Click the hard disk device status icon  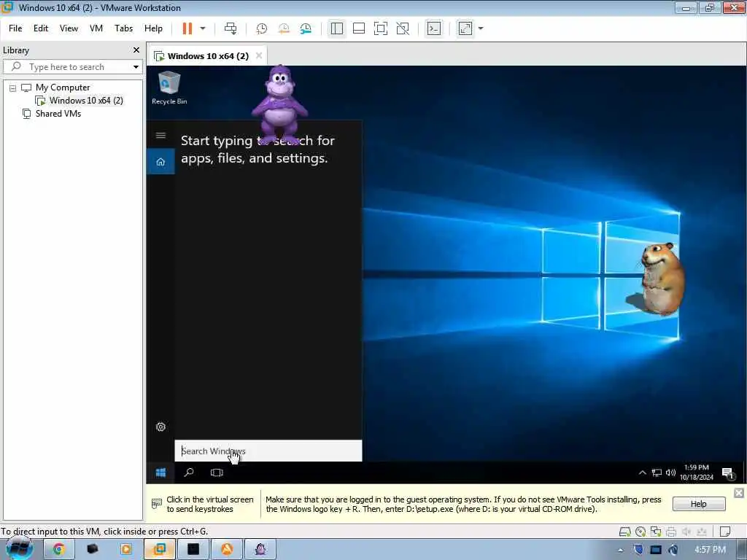625,532
